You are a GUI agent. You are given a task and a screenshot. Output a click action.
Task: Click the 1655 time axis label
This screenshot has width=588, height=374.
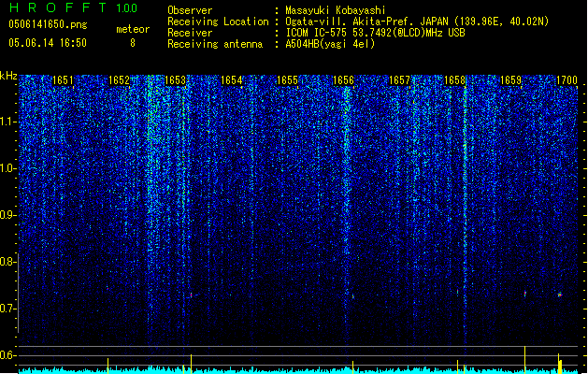click(287, 80)
